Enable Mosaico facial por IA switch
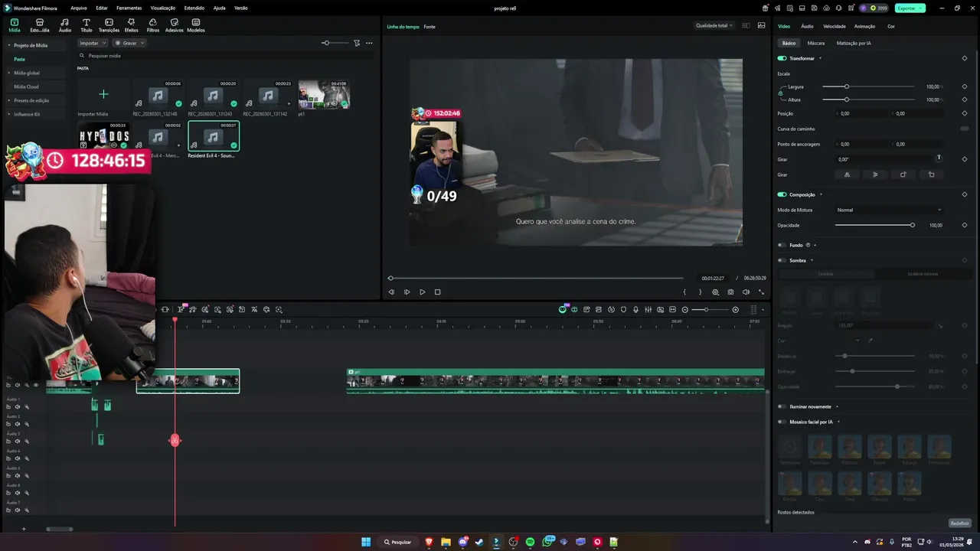The width and height of the screenshot is (980, 551). coord(782,422)
